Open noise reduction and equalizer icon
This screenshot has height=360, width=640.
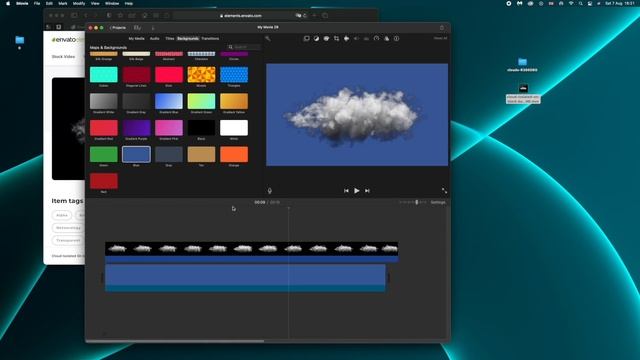tap(366, 38)
